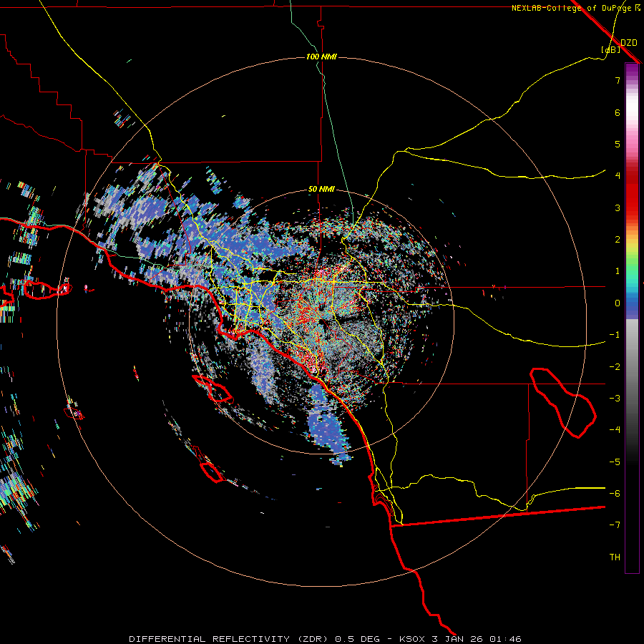Click the -1 dB value on the color scale
The image size is (644, 644).
[615, 335]
